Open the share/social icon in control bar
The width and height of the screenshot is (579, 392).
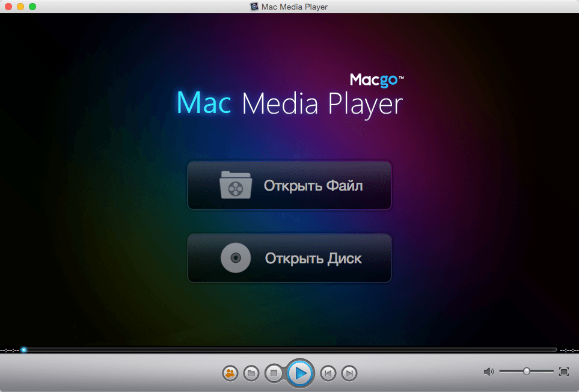230,373
